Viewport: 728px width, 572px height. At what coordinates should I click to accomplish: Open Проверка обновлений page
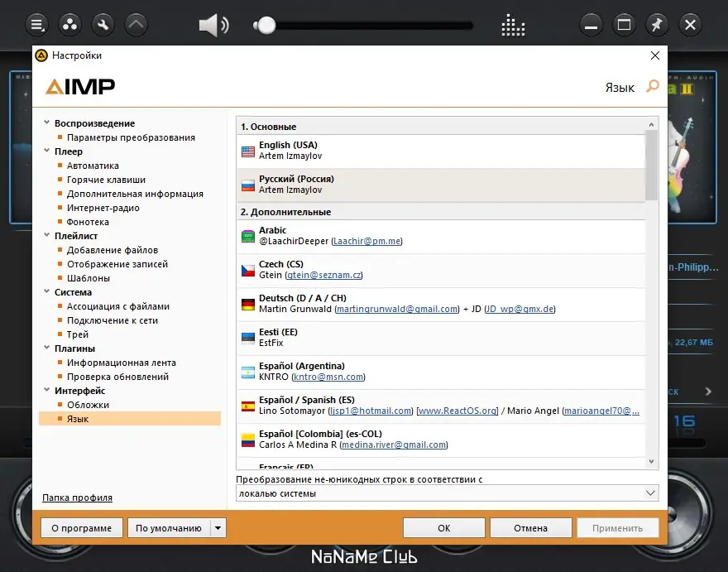118,377
